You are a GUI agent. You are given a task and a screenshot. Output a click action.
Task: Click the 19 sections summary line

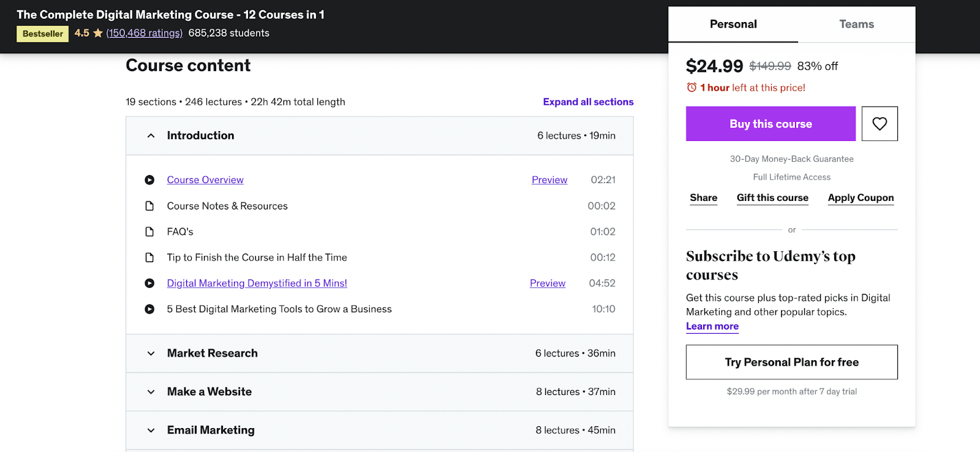click(x=235, y=102)
